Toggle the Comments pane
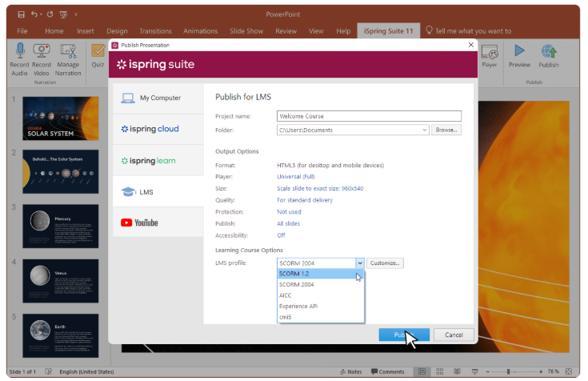 pos(388,371)
